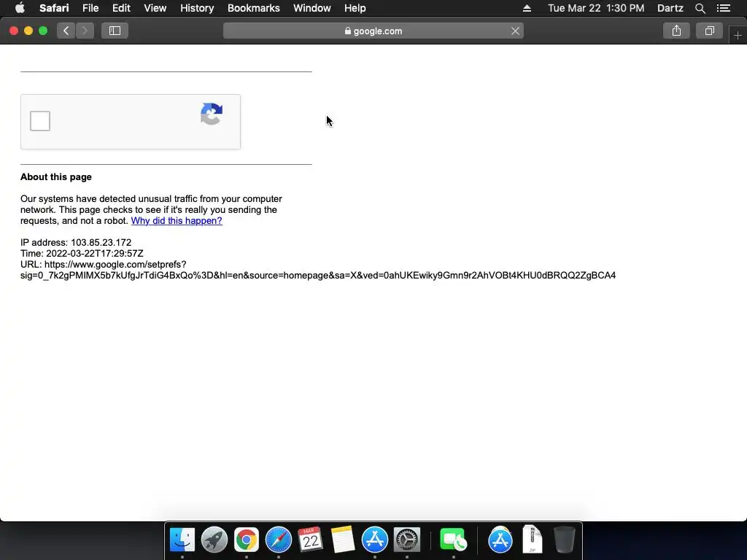Open Notification Center list icon

(x=723, y=8)
